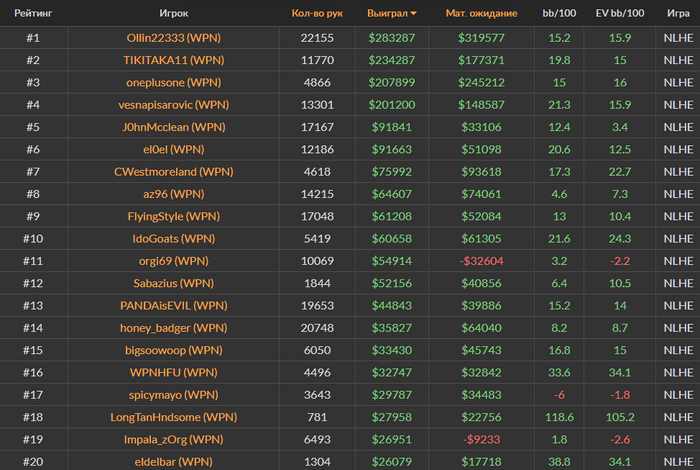
Task: Open player IdoGoats (WPN) profile
Action: [x=174, y=239]
